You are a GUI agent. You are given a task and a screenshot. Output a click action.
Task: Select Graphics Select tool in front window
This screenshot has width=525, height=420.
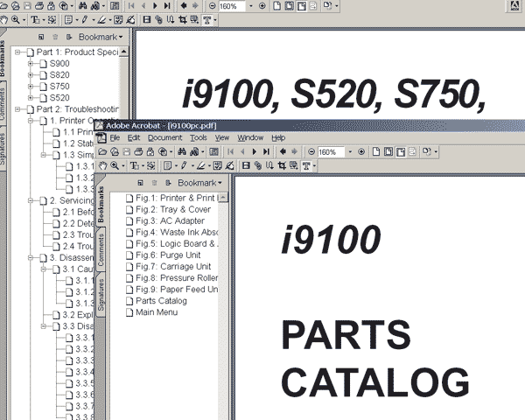click(x=151, y=165)
